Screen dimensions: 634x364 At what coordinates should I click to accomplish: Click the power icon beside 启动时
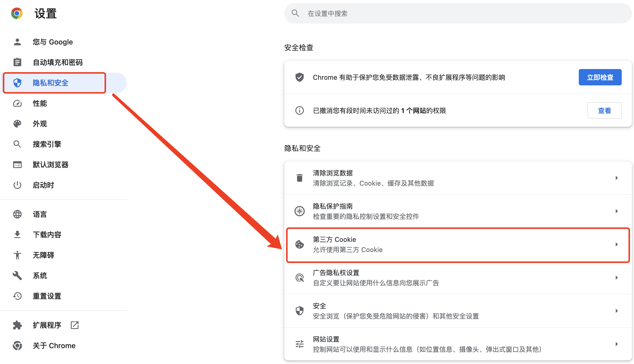(17, 185)
